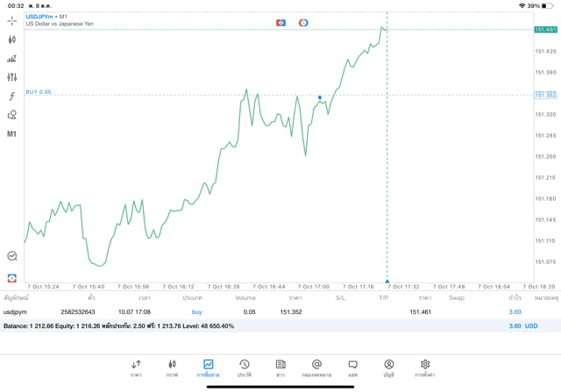
Task: Switch to the ราคา (Quotes) tab
Action: pyautogui.click(x=136, y=367)
